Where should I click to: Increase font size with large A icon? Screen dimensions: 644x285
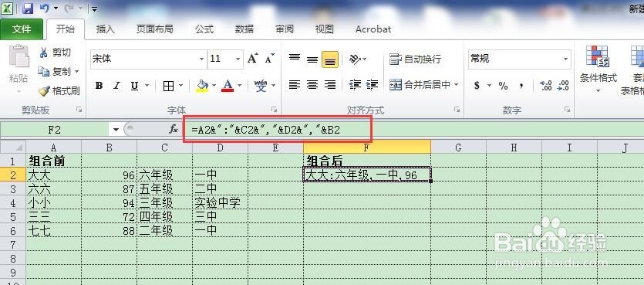(253, 59)
